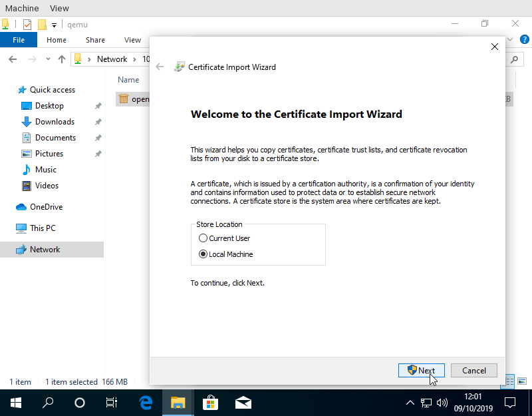Select Downloads in Quick access
The height and width of the screenshot is (416, 532).
[x=55, y=122]
